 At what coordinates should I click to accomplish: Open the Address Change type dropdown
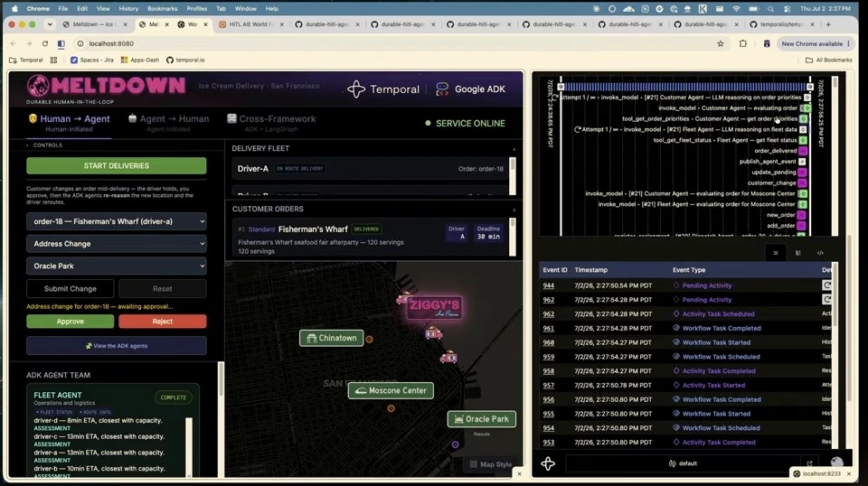click(x=117, y=244)
